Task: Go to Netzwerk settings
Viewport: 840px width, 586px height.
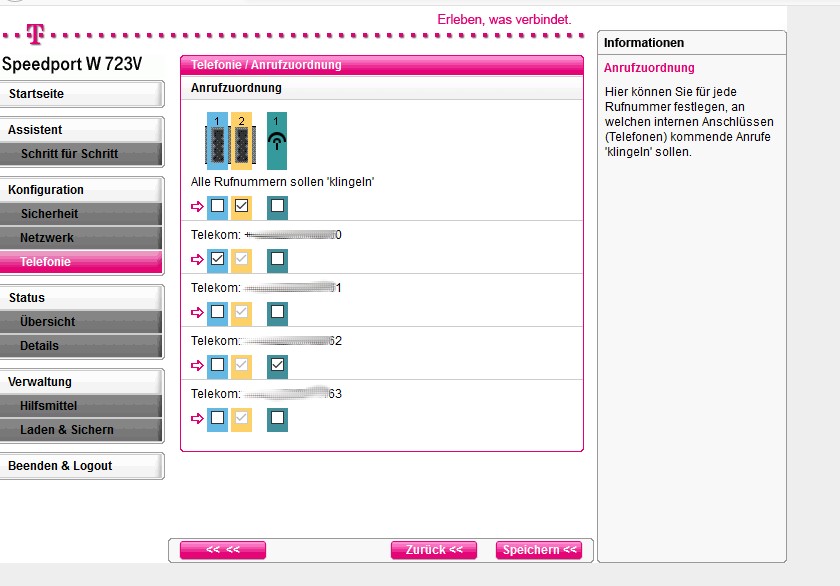Action: tap(81, 238)
